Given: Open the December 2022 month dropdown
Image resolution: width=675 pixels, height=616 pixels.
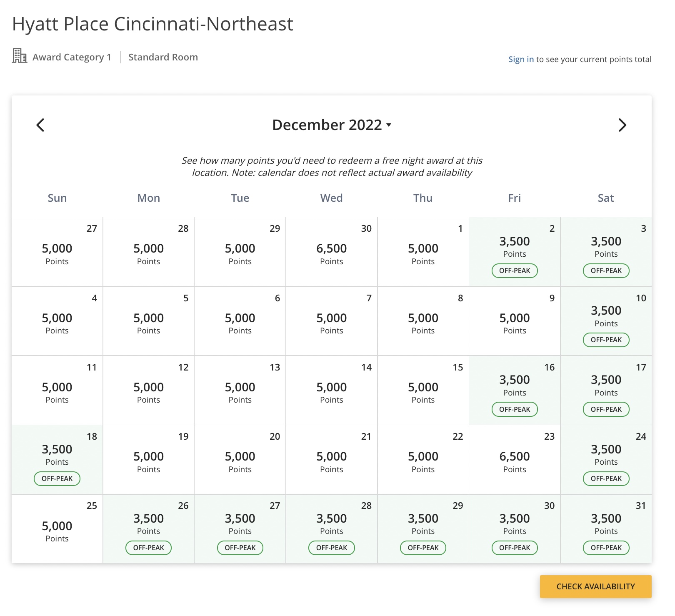Looking at the screenshot, I should click(332, 125).
